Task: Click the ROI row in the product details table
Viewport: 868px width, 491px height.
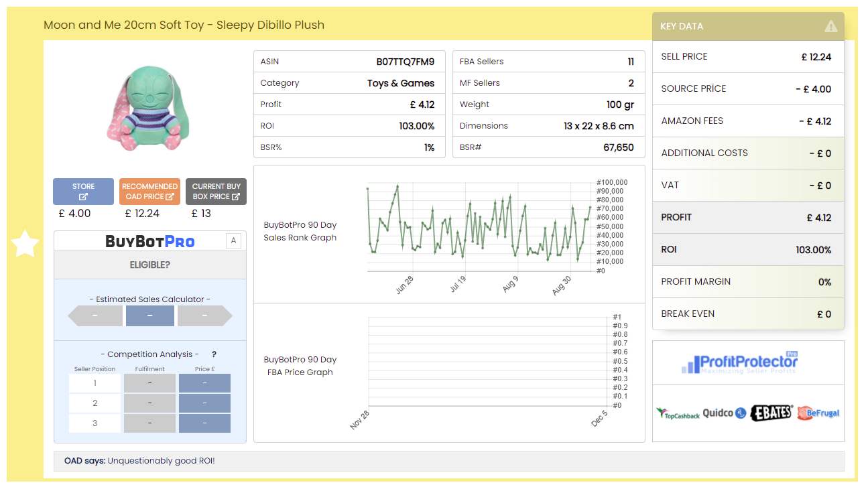Action: [349, 126]
